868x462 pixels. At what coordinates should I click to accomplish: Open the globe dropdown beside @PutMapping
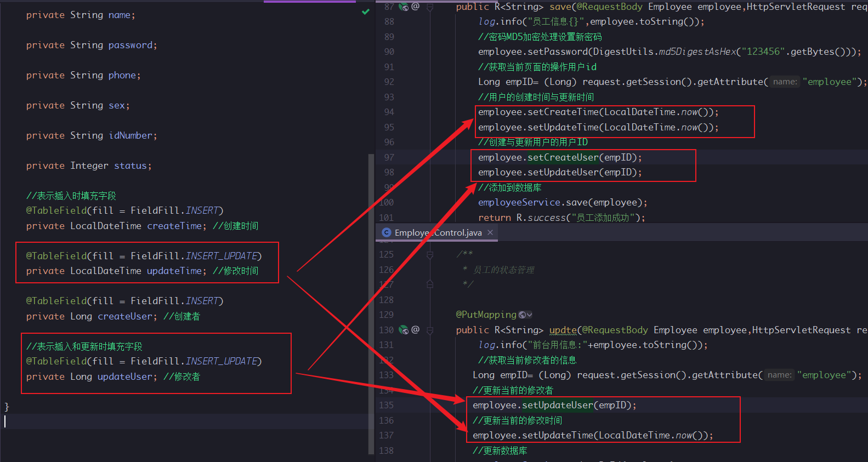pyautogui.click(x=525, y=315)
